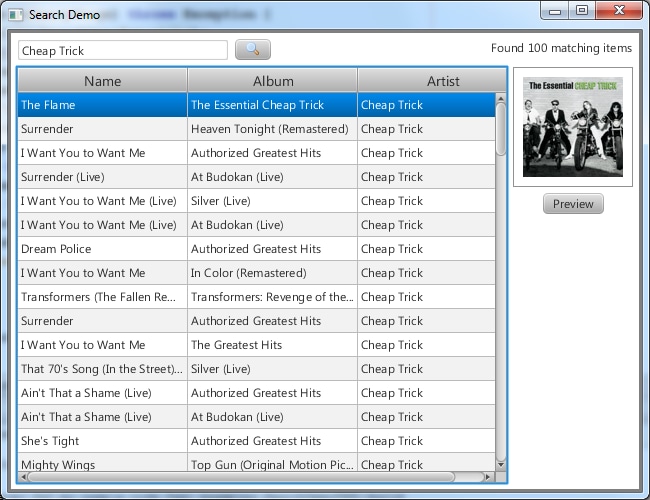Click the magnifying glass search button
This screenshot has height=500, width=650.
[253, 50]
